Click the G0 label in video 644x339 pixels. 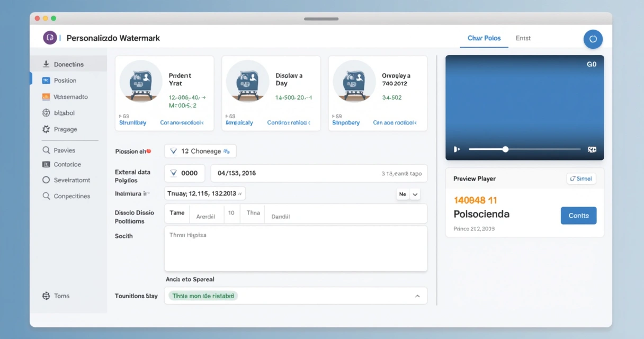pyautogui.click(x=592, y=64)
